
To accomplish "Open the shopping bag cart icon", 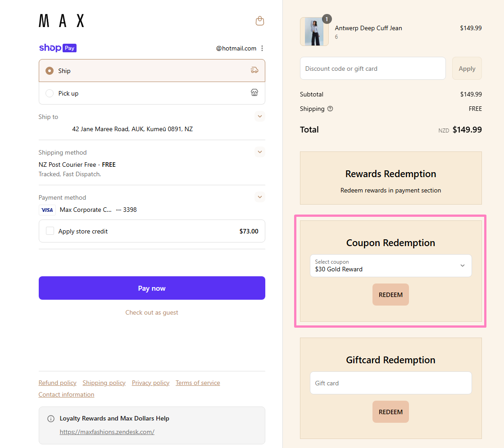I will (259, 21).
